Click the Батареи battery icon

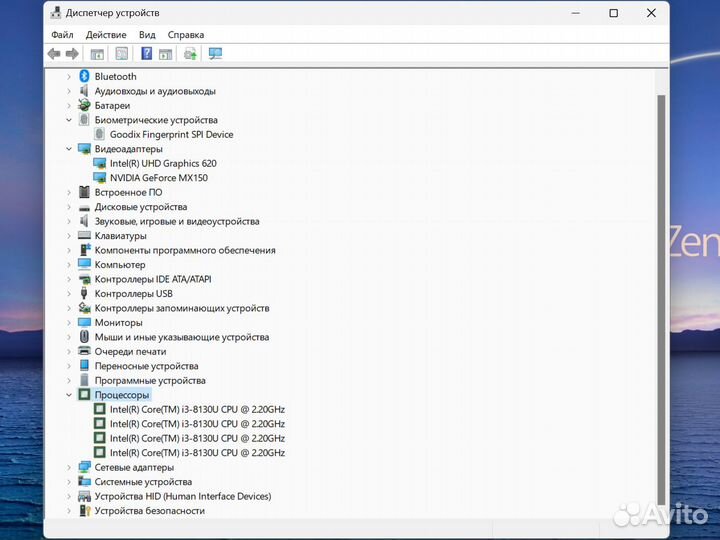pyautogui.click(x=84, y=105)
